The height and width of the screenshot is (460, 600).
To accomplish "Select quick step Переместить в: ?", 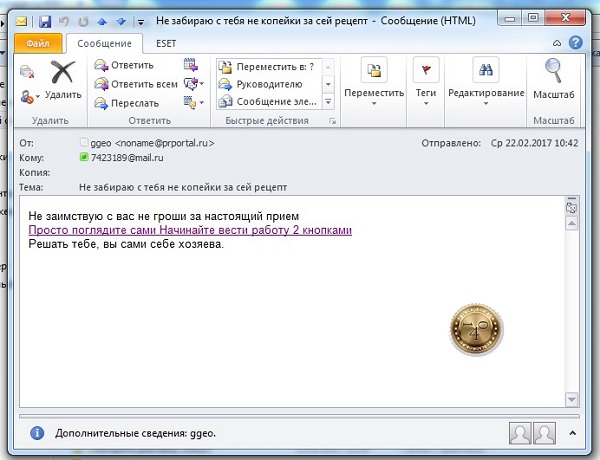I will 269,67.
